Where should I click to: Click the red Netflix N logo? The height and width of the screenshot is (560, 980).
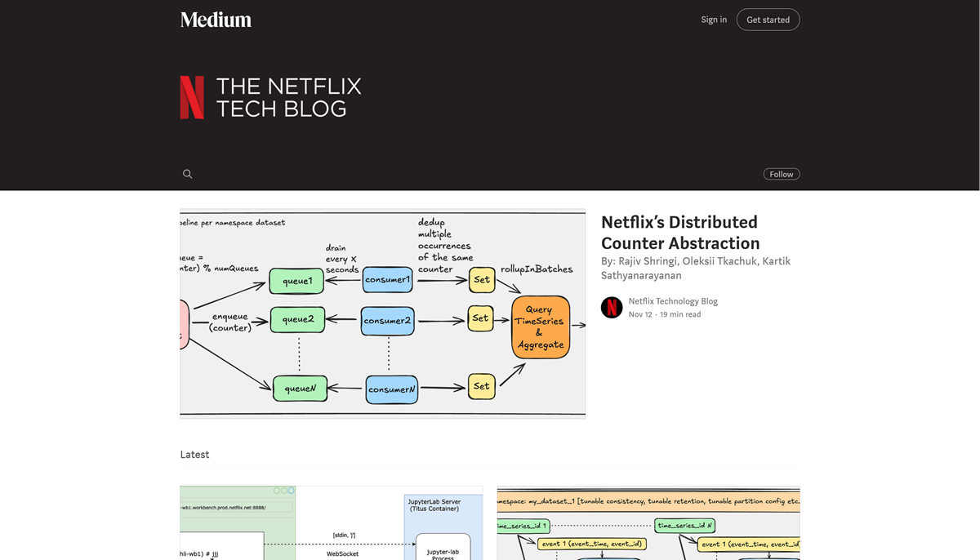192,97
